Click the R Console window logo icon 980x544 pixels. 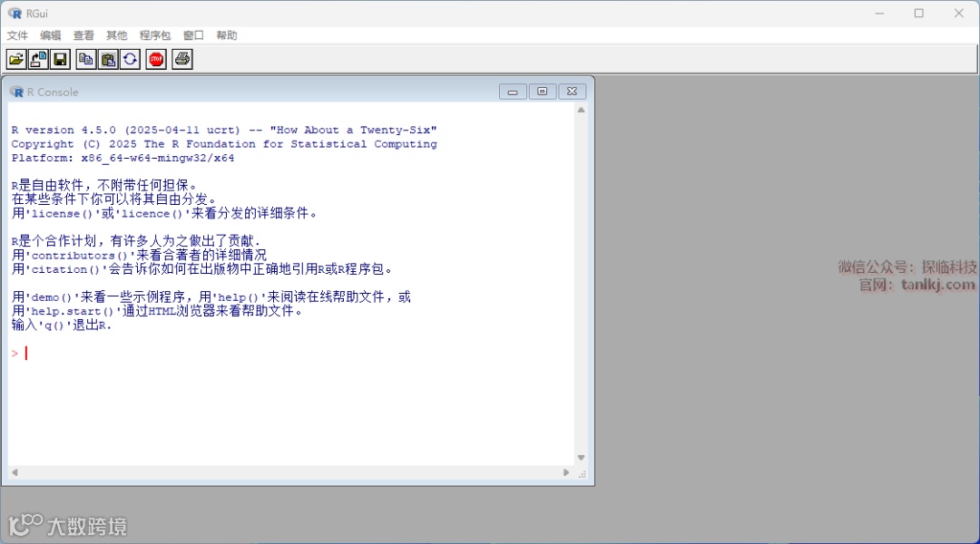point(17,92)
